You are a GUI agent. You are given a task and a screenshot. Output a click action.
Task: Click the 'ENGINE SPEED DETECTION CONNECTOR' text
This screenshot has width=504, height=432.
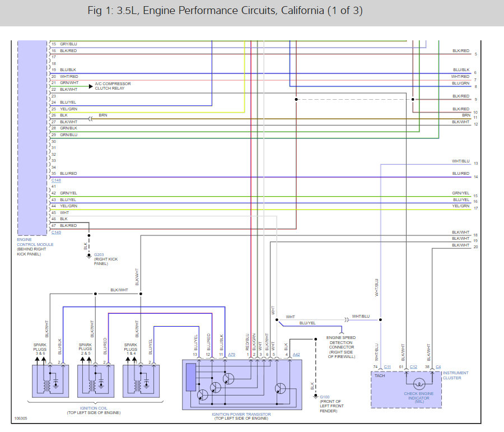coord(341,342)
